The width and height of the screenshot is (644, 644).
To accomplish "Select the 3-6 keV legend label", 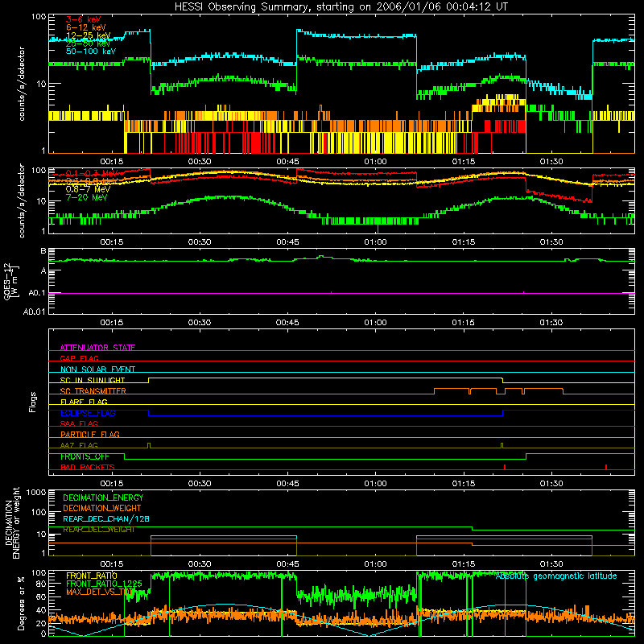I will point(84,19).
